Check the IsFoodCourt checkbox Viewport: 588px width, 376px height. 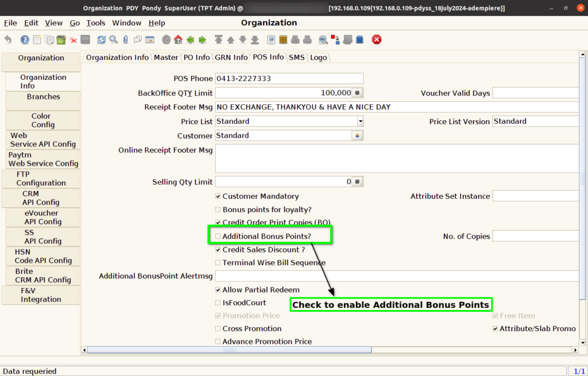[218, 303]
